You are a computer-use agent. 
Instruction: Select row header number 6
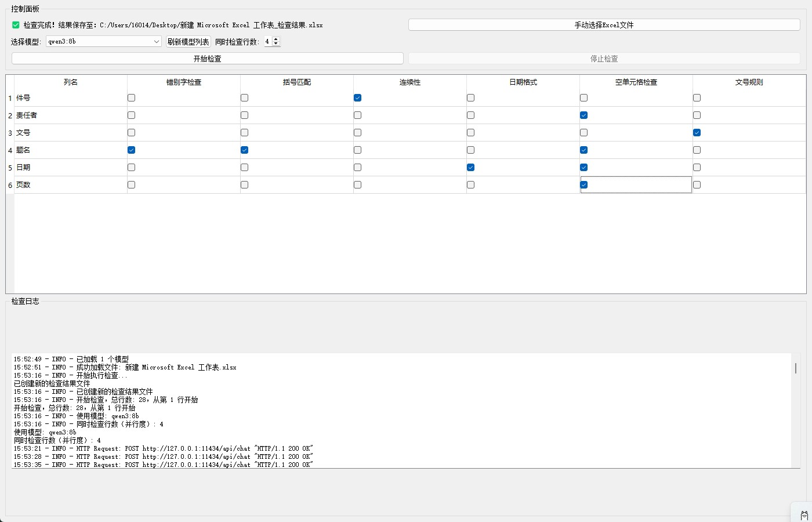[10, 185]
